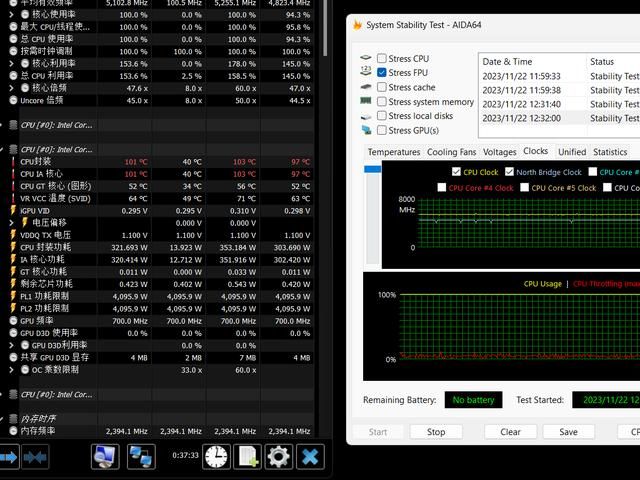Click the disk icon beside Stress local disks

point(366,116)
